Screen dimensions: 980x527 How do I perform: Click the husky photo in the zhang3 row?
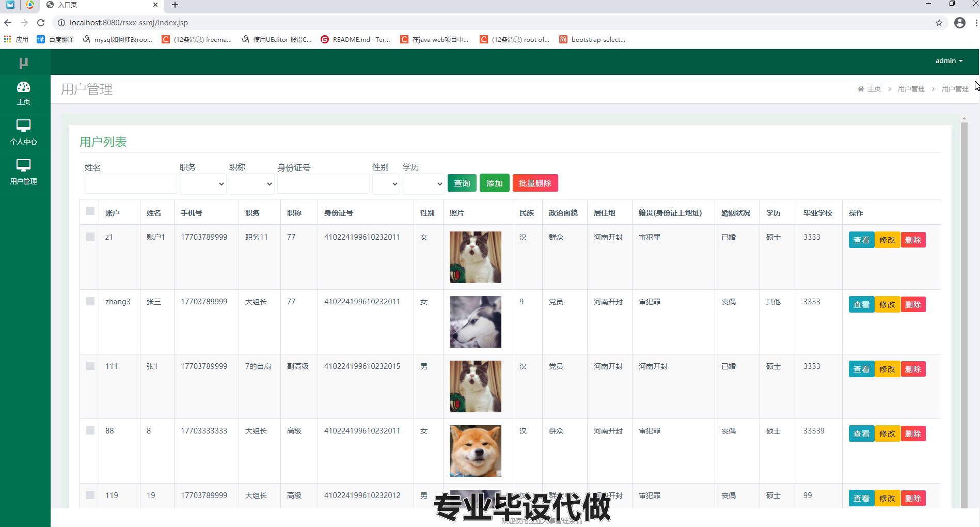[x=476, y=322]
